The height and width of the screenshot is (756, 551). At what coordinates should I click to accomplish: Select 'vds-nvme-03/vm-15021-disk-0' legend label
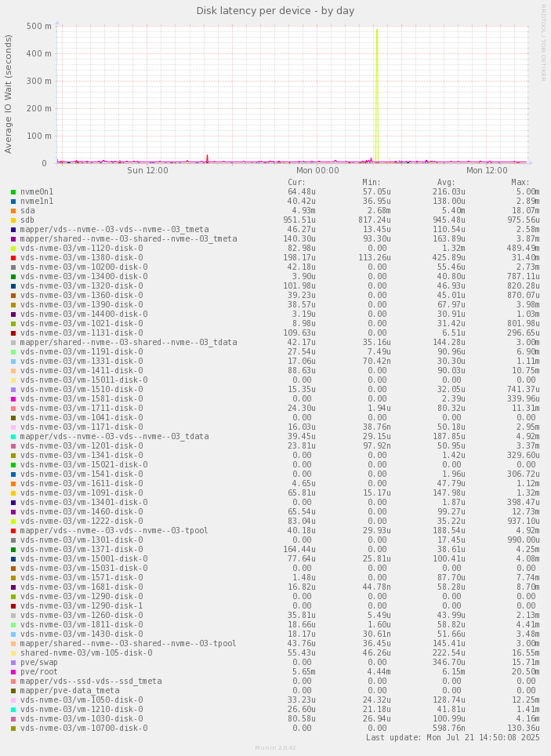coord(84,465)
